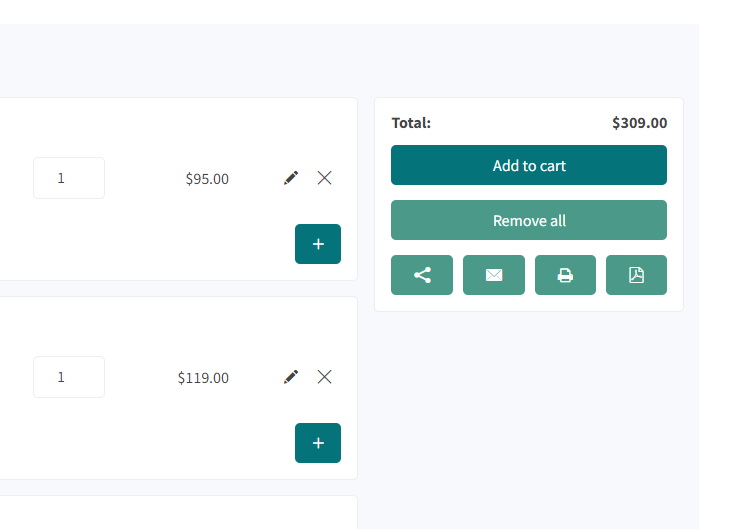Click the partially visible third item card
Viewport: 751px width, 529px height.
(x=178, y=512)
